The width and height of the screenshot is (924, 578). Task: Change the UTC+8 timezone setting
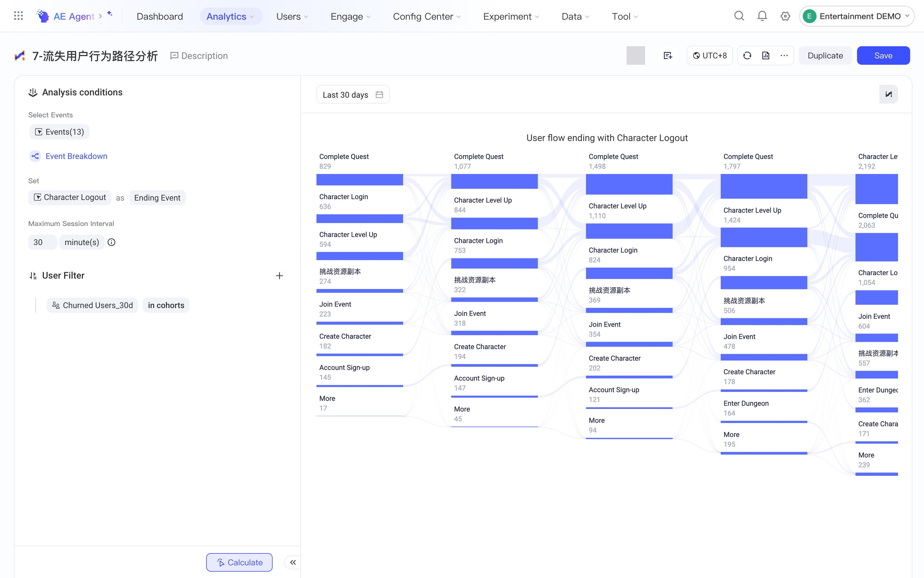[x=709, y=55]
